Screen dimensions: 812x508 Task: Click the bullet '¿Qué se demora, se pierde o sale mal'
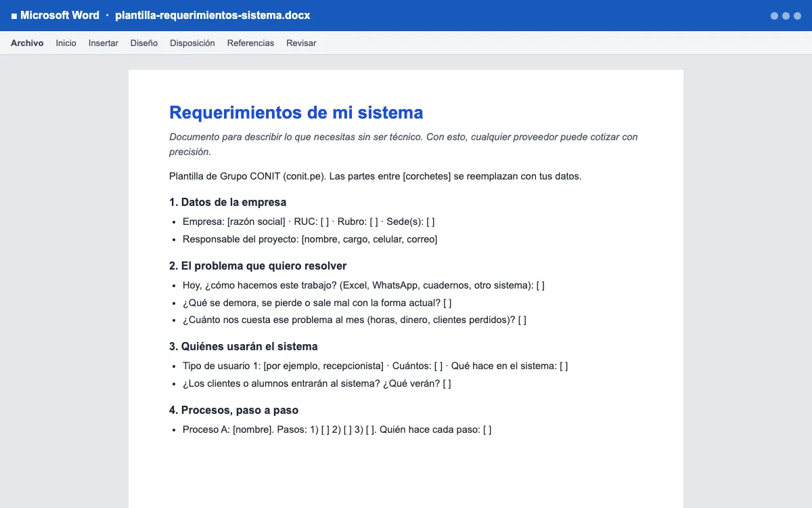317,303
